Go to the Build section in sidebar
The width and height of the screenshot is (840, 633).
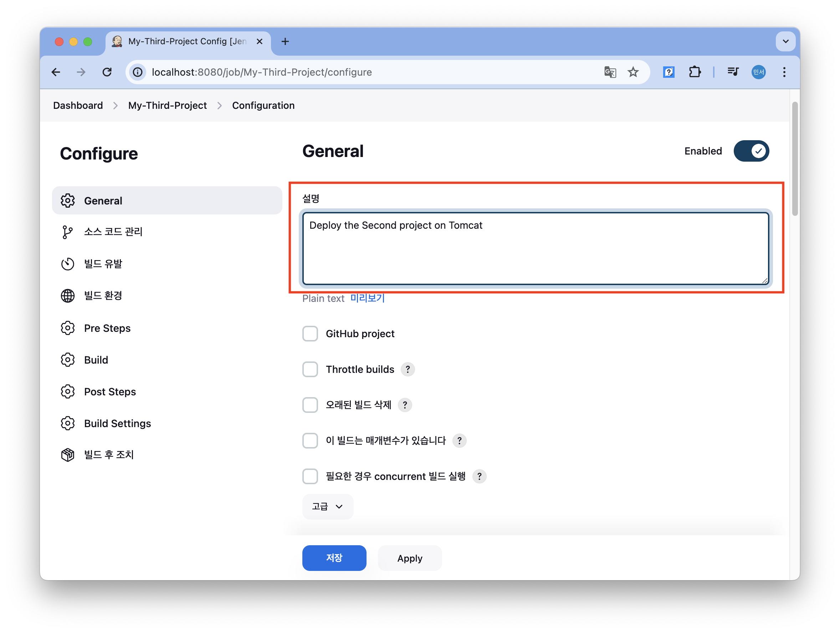pyautogui.click(x=96, y=360)
